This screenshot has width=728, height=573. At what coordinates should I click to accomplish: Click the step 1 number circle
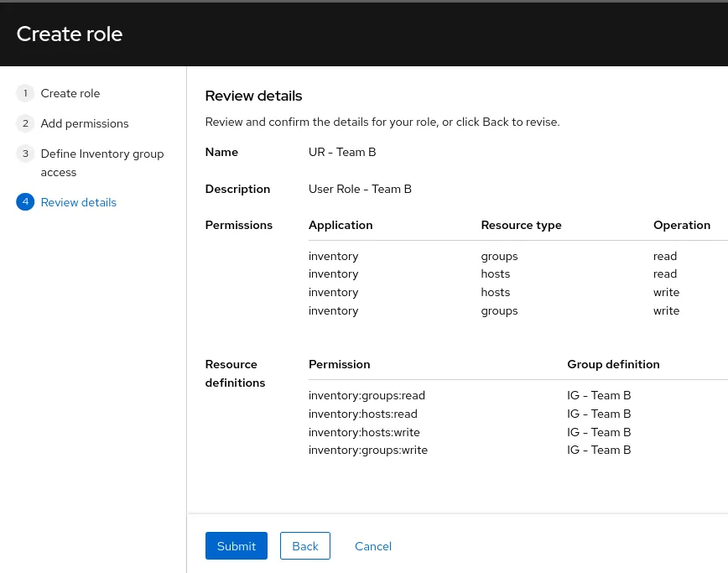click(25, 93)
